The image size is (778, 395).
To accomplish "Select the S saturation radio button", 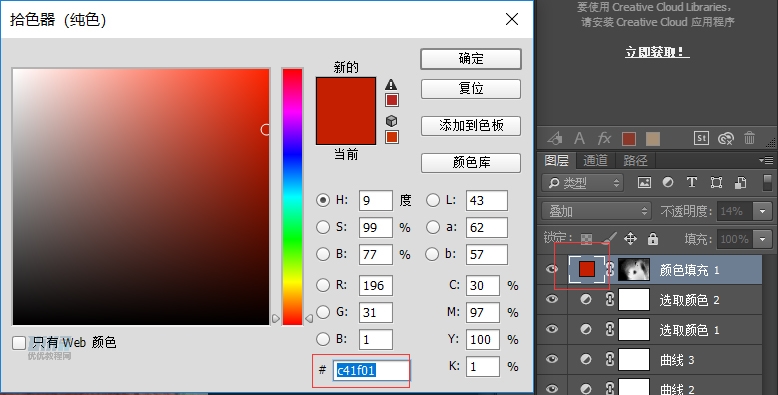I will point(323,227).
